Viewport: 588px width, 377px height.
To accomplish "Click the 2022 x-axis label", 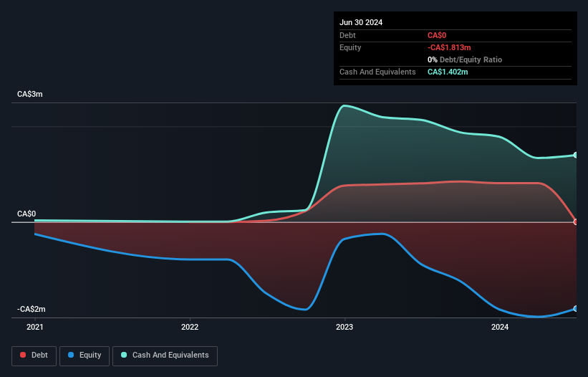I will tap(190, 327).
